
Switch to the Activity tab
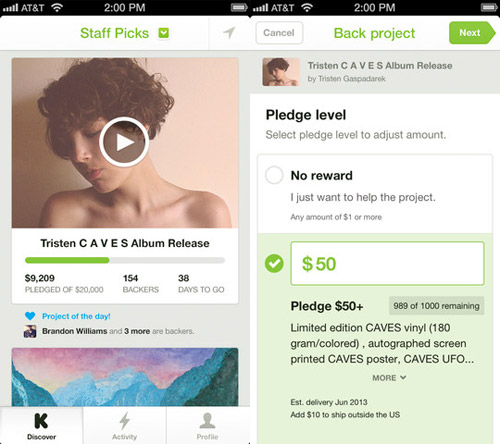coord(124,426)
